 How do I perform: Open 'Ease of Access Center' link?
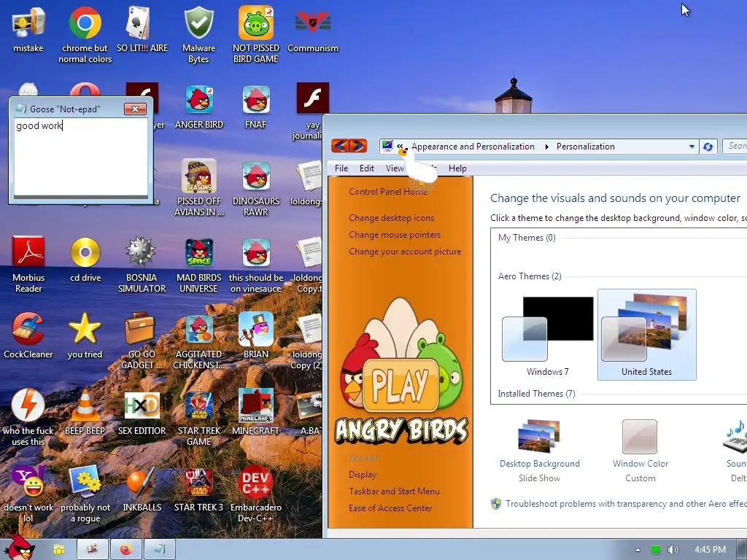tap(390, 508)
